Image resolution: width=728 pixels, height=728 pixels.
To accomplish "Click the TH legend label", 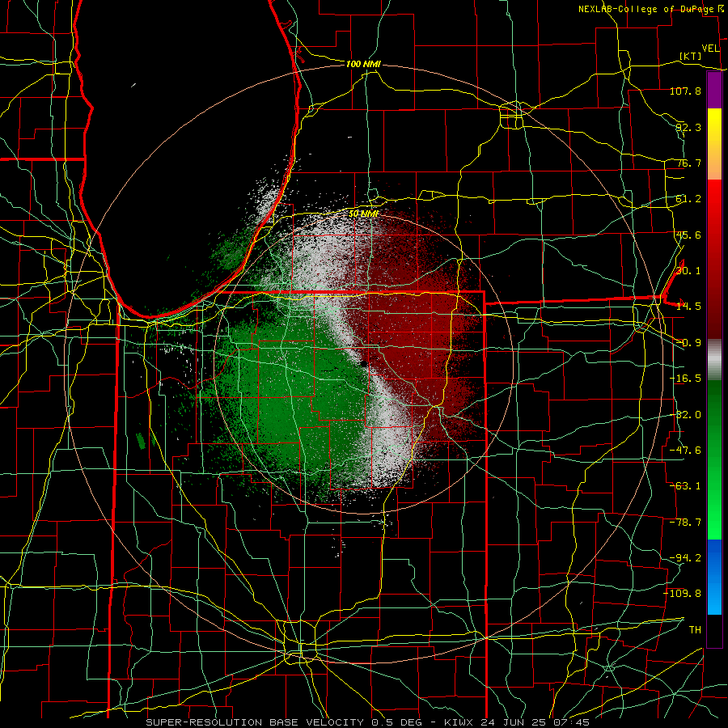I will 695,630.
